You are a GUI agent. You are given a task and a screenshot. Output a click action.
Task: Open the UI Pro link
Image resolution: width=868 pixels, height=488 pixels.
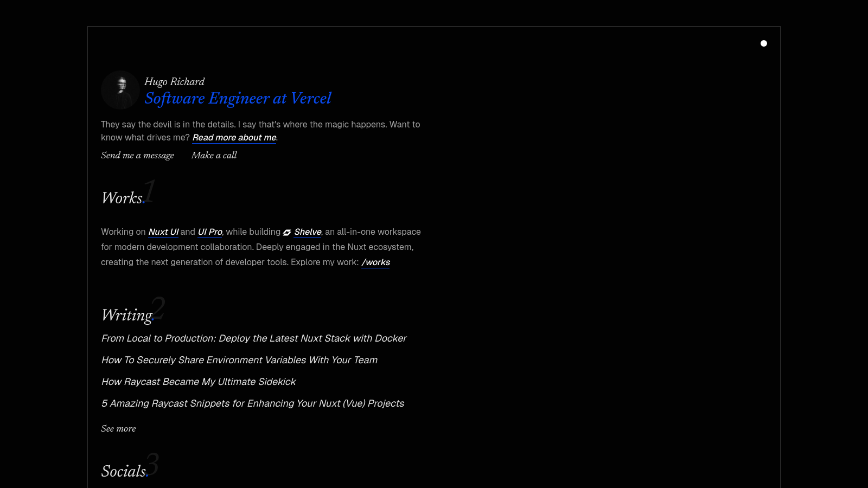[x=210, y=232]
